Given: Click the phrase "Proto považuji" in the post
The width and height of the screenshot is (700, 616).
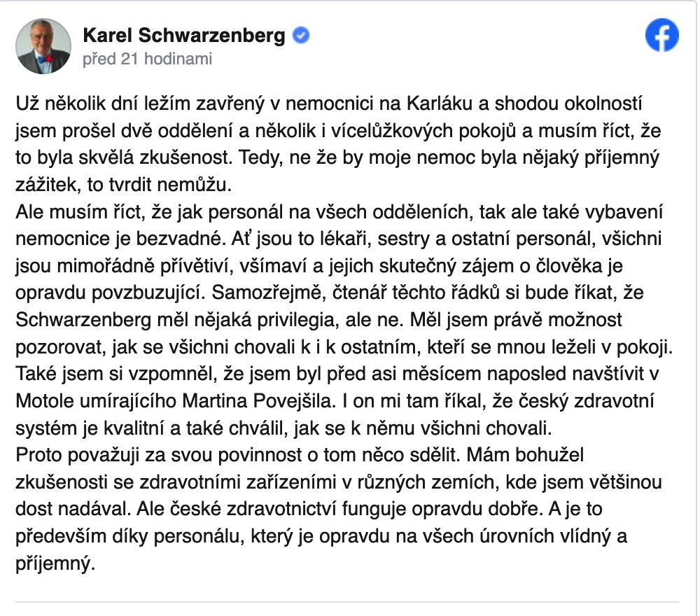Looking at the screenshot, I should 72,456.
